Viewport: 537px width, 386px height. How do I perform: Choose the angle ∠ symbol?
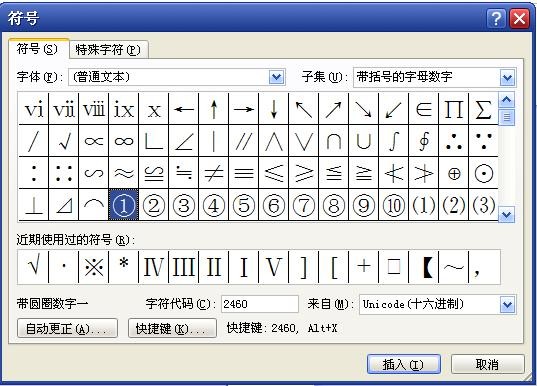184,141
